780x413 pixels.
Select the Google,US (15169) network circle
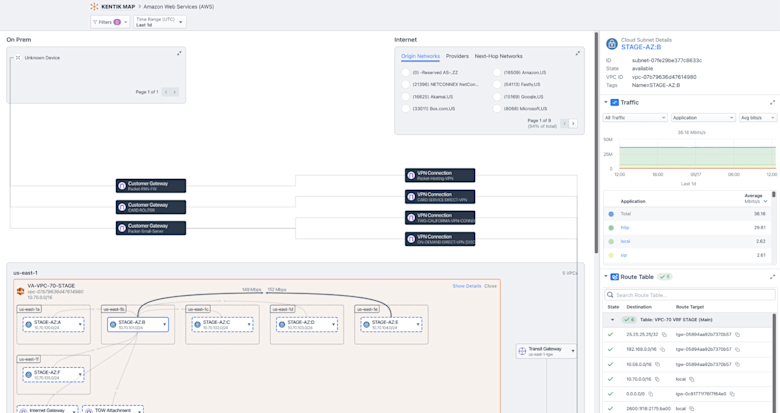(x=496, y=97)
